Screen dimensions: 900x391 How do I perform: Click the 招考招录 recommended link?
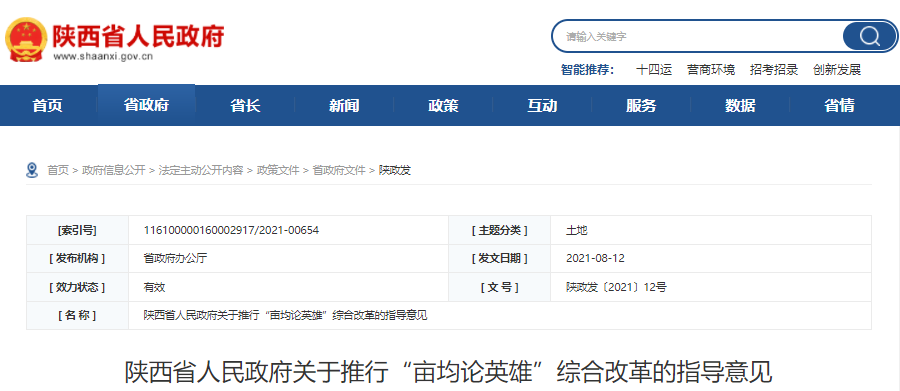(774, 70)
